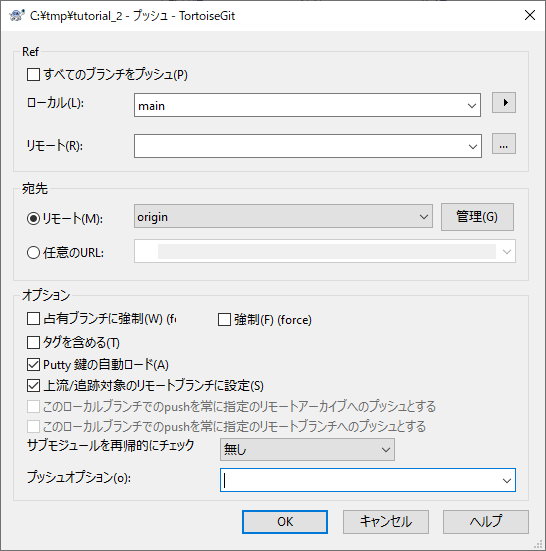Viewport: 546px width, 551px height.
Task: Click the checkbox for リモートアーカイブへのプッシュとする option
Action: click(x=33, y=407)
